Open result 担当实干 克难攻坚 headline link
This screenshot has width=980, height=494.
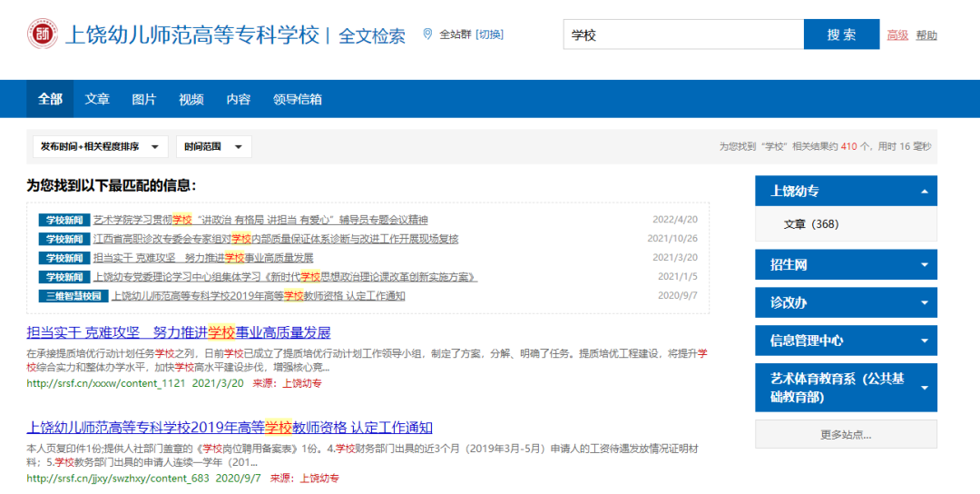coord(179,332)
